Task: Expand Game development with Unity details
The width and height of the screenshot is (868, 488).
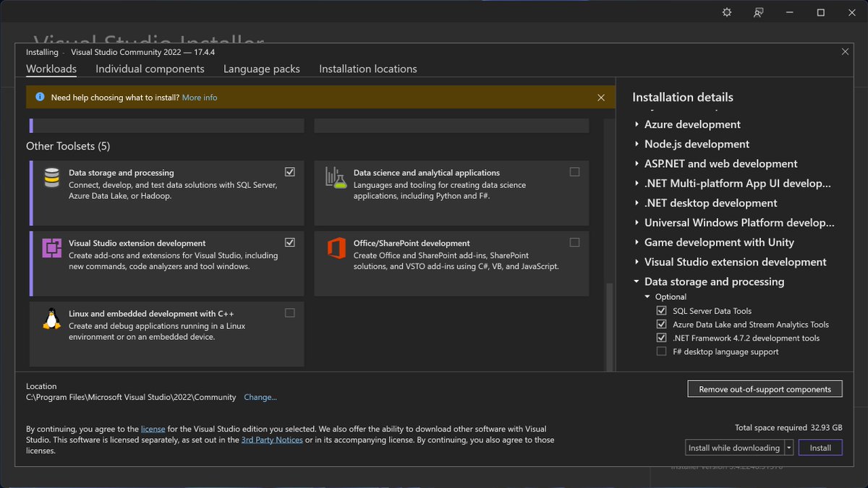Action: click(637, 242)
